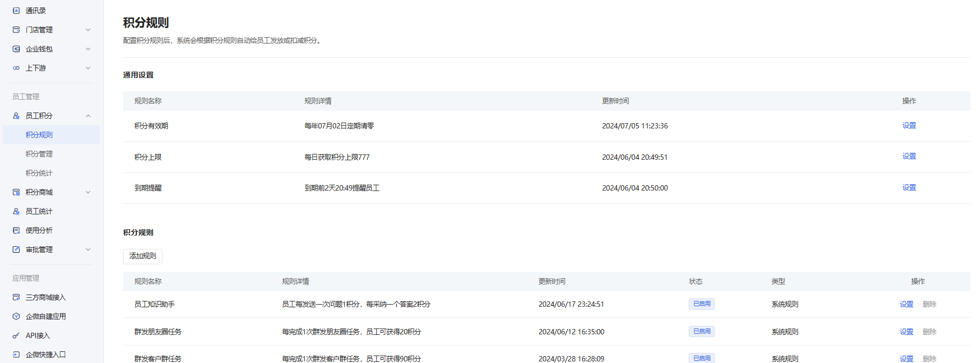Screen dimensions: 980x363
Task: Expand the 审批管理 chevron
Action: (x=88, y=249)
